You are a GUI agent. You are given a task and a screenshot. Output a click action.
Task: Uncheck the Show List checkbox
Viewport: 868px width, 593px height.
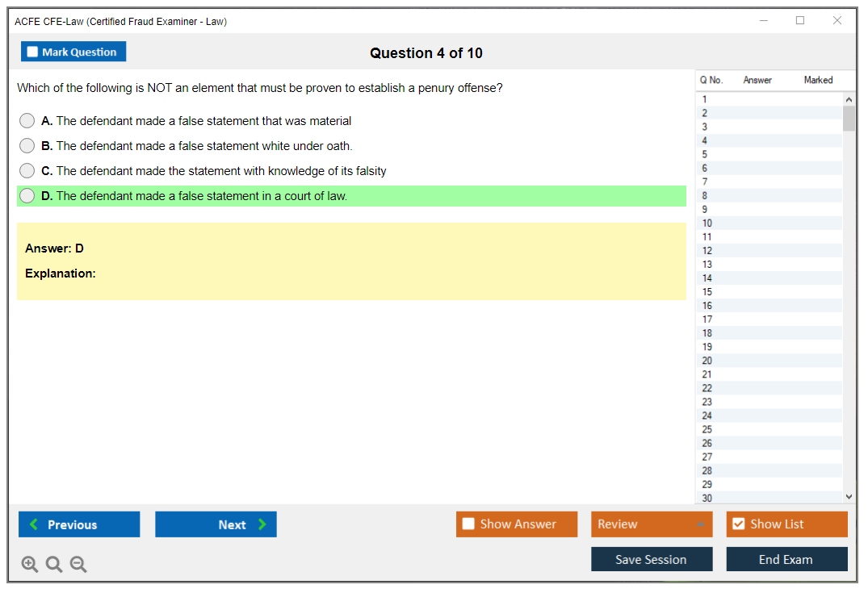738,524
